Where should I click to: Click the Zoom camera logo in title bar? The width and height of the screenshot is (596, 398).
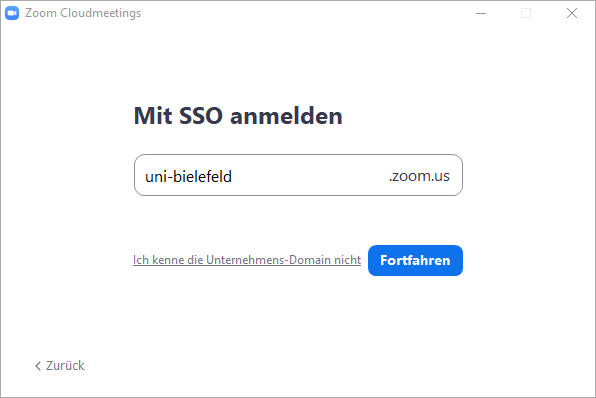pyautogui.click(x=12, y=13)
